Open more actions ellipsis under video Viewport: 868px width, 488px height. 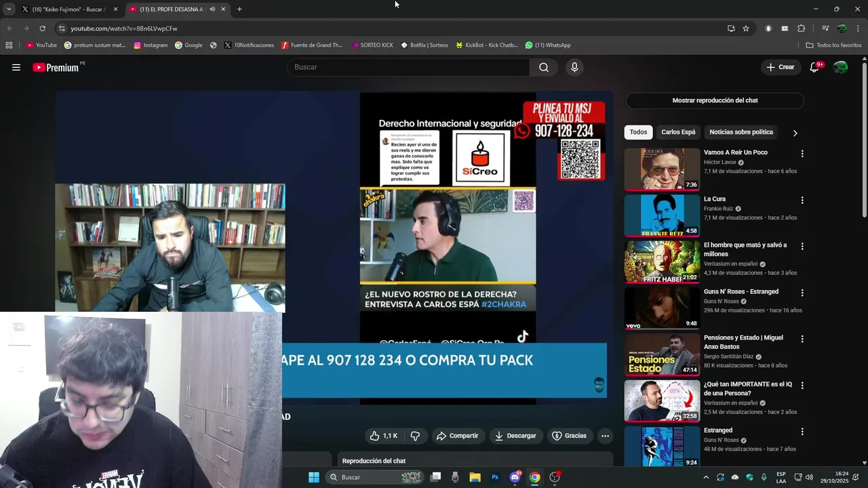click(x=605, y=436)
